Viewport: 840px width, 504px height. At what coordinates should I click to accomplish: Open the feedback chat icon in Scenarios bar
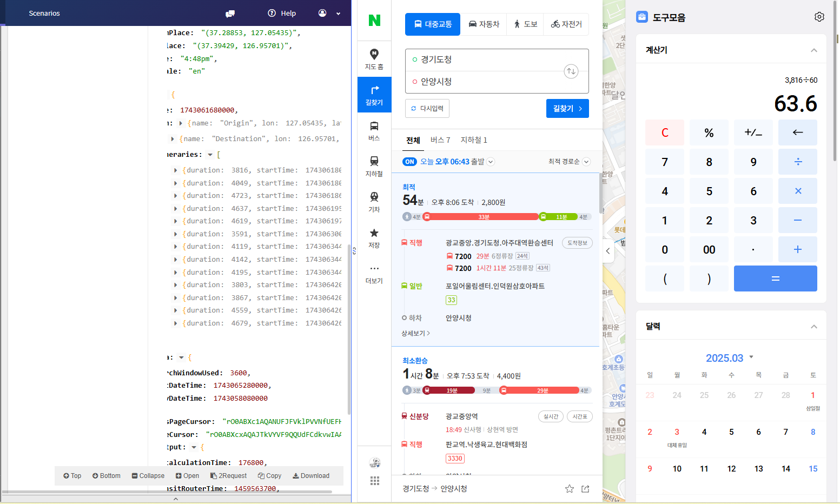point(230,14)
